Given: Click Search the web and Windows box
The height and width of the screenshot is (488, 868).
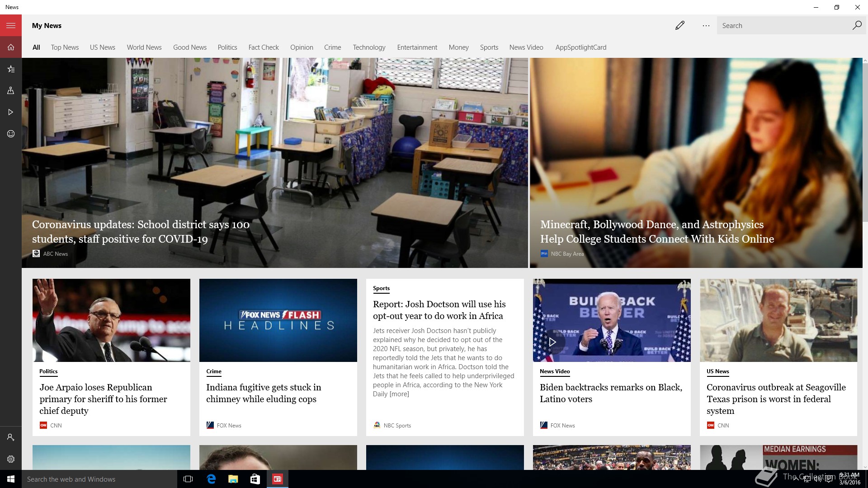Looking at the screenshot, I should coord(99,479).
